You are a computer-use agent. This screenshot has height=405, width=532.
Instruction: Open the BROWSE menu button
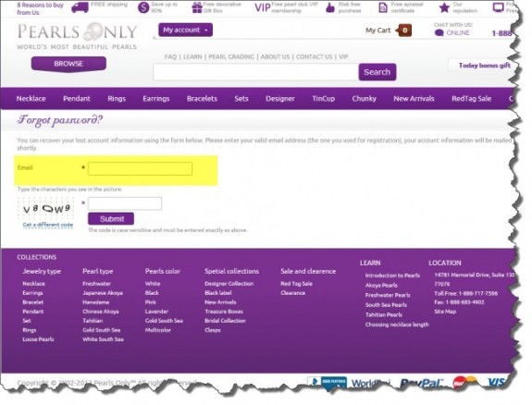pos(68,64)
